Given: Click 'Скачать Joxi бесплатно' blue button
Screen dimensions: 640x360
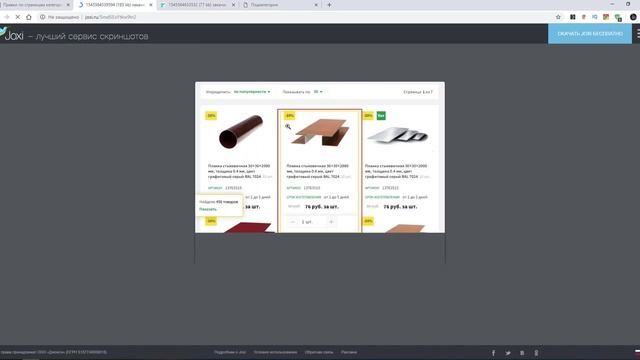Looking at the screenshot, I should point(590,34).
